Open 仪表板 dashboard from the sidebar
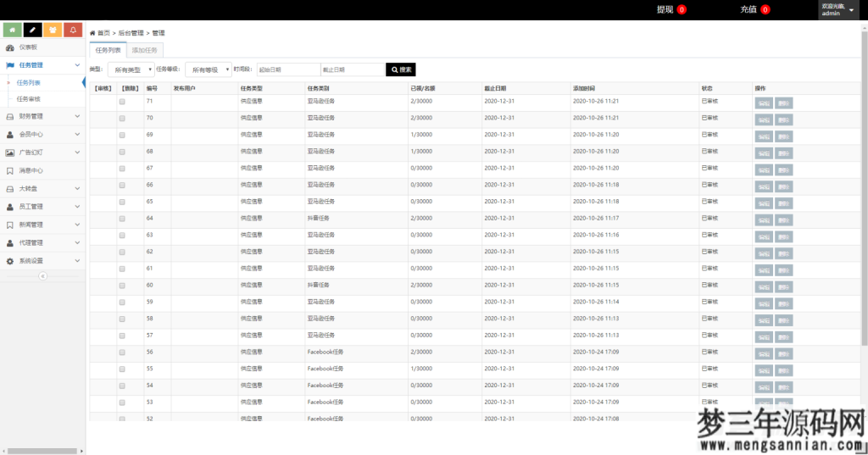Image resolution: width=868 pixels, height=455 pixels. point(28,47)
